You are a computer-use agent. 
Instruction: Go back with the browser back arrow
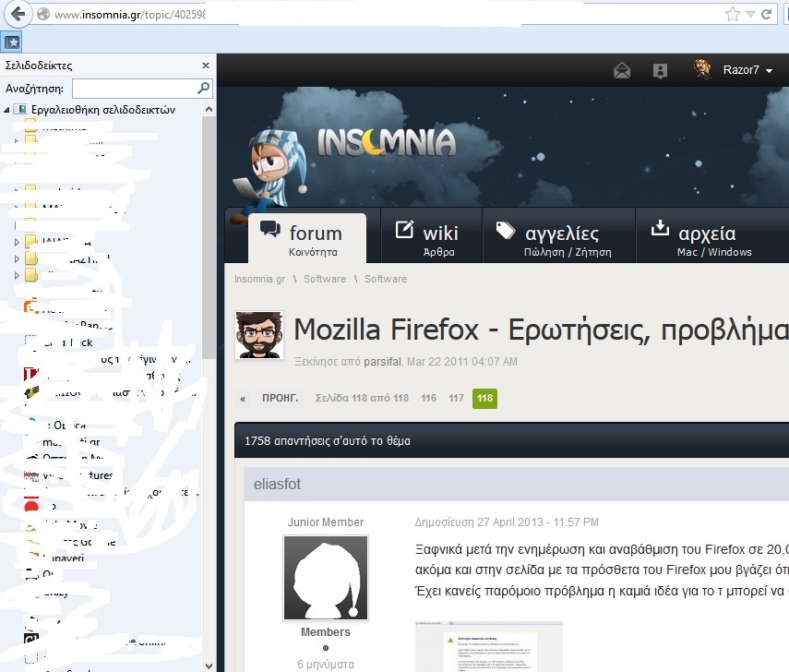18,14
